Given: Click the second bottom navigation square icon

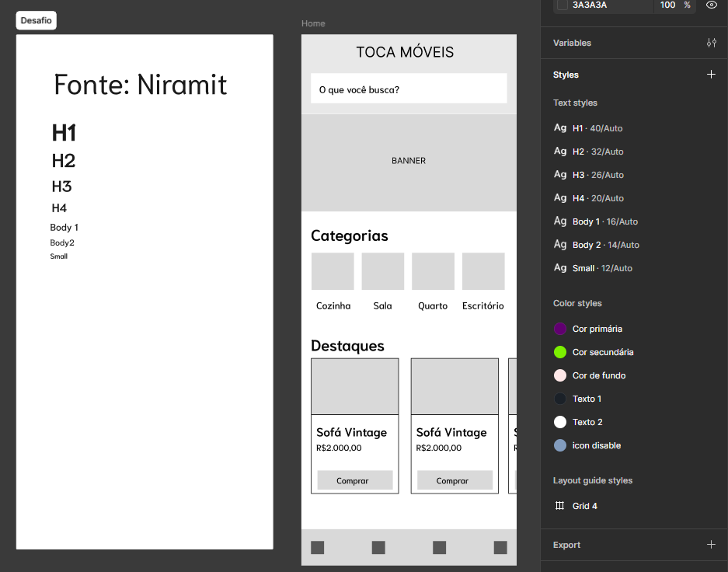Looking at the screenshot, I should pyautogui.click(x=378, y=547).
